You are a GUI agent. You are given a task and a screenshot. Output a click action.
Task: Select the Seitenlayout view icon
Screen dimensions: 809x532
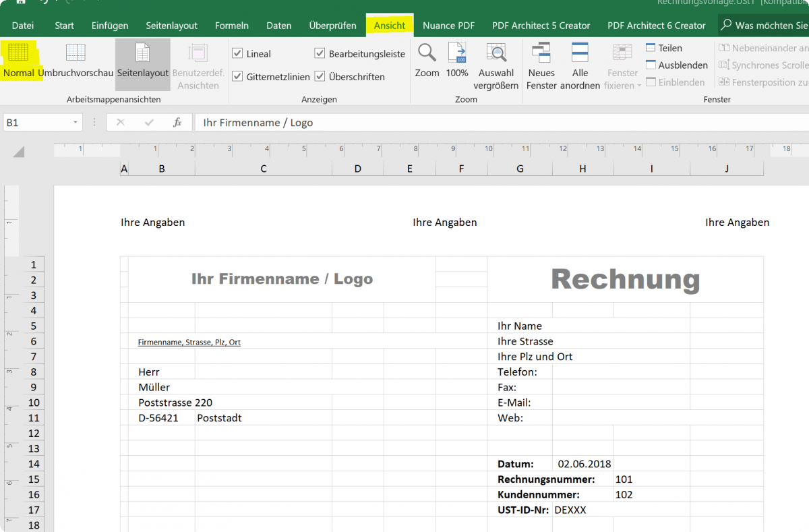click(x=142, y=64)
